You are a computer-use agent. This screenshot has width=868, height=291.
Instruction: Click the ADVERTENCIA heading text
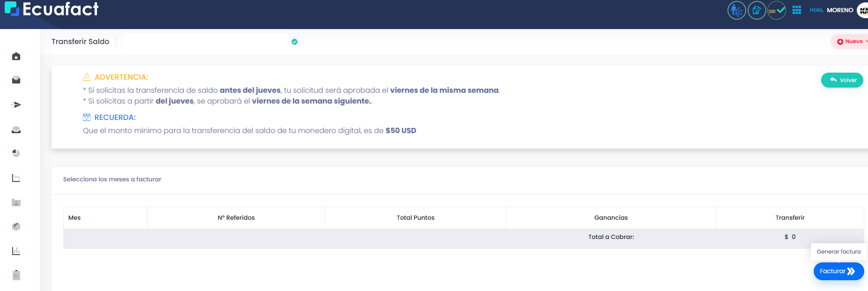point(121,77)
